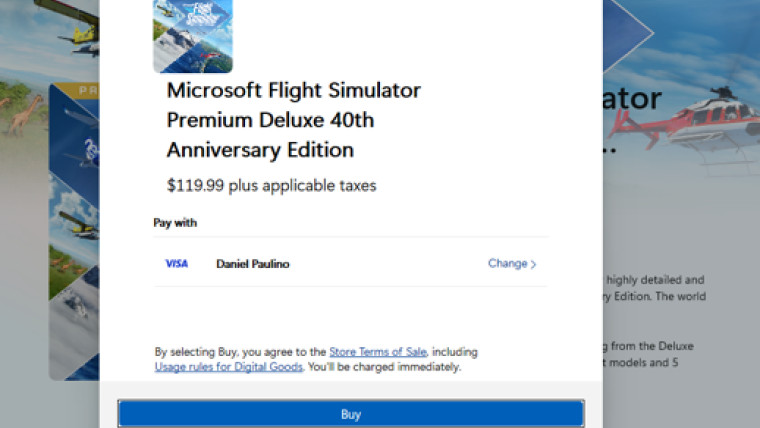Click Change to switch payment method

pos(507,264)
